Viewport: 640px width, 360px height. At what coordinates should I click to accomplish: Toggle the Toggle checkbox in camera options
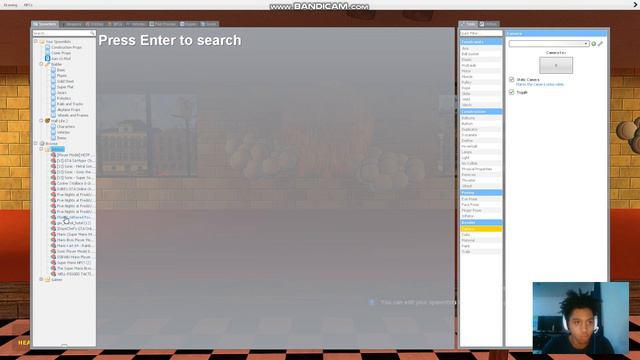pyautogui.click(x=511, y=92)
